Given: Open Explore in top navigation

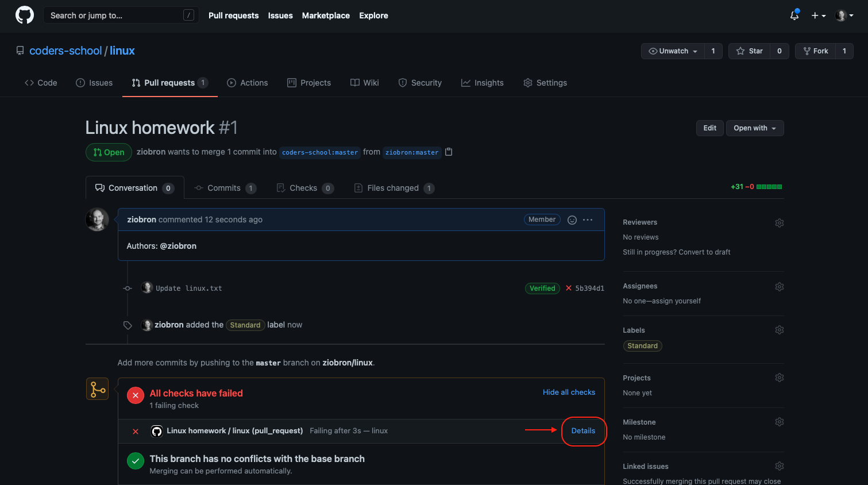Looking at the screenshot, I should tap(373, 16).
